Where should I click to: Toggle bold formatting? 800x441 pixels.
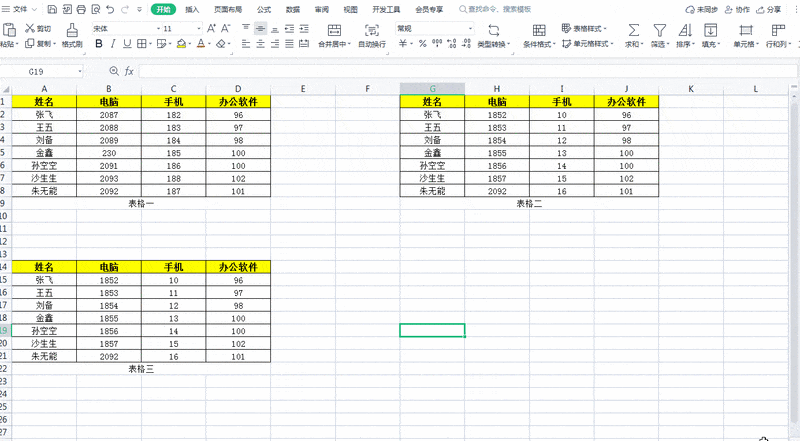[99, 44]
